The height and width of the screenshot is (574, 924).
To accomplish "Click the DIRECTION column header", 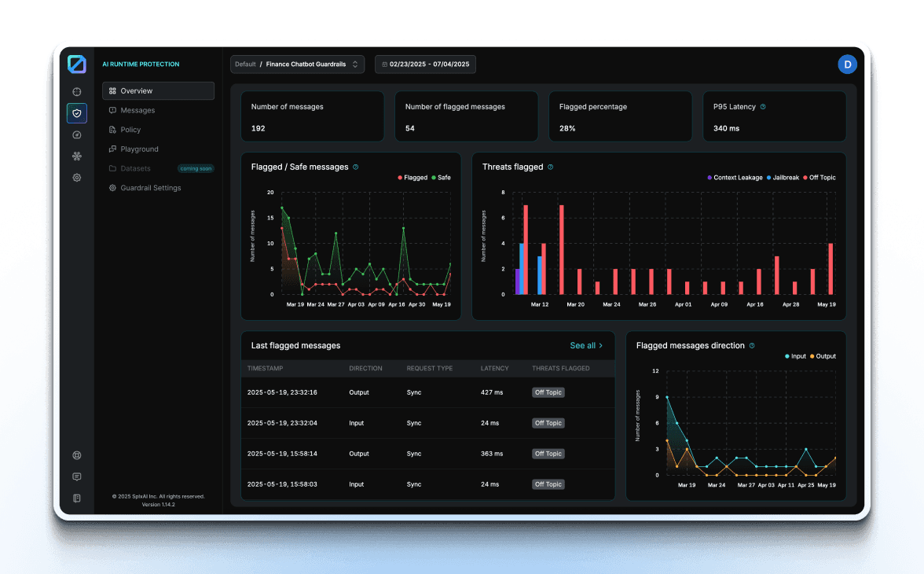I will 365,369.
